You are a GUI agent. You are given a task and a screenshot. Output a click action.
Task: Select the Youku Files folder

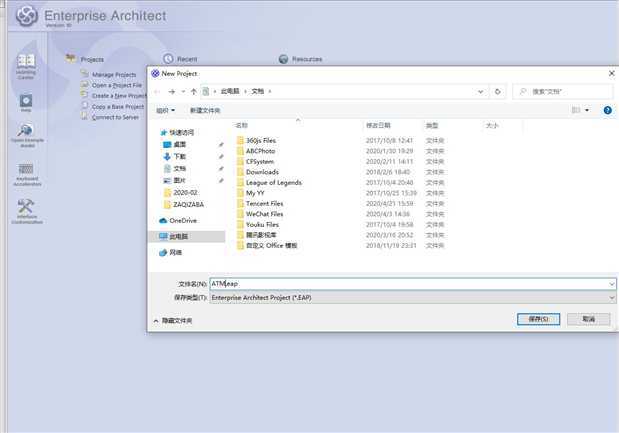click(262, 225)
